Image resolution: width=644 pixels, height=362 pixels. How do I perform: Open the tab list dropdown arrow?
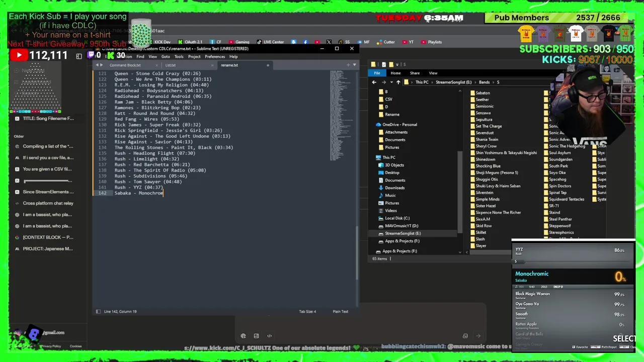[x=354, y=65]
